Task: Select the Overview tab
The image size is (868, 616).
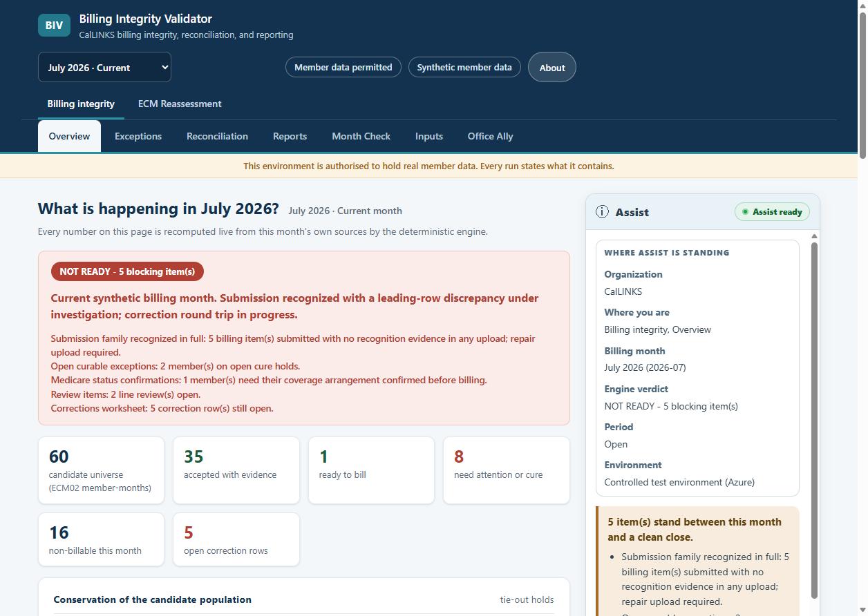Action: point(69,136)
